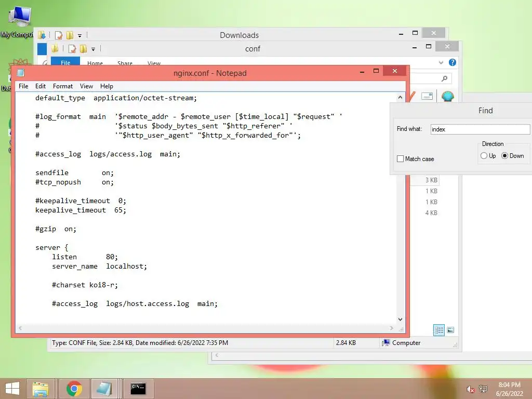Click the shell icon in conf ribbon
The width and height of the screenshot is (532, 399).
[x=448, y=96]
